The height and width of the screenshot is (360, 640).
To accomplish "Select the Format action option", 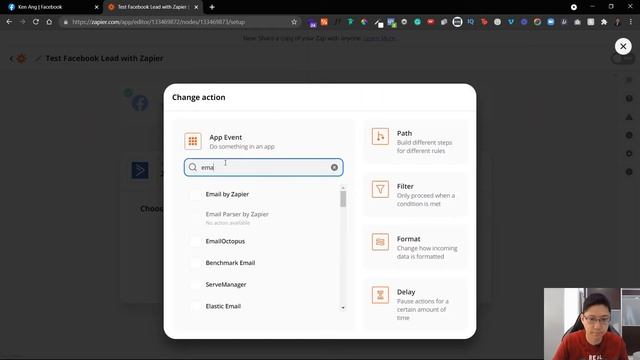I will pos(415,247).
